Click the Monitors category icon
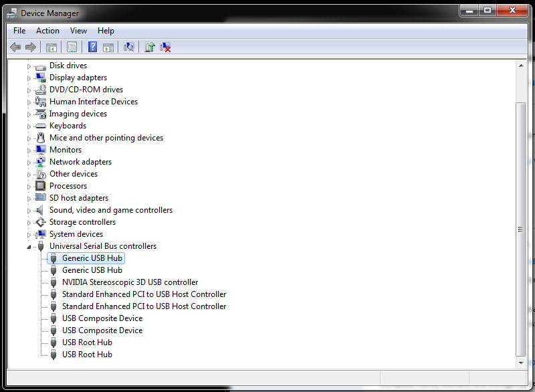This screenshot has width=535, height=392. point(41,150)
